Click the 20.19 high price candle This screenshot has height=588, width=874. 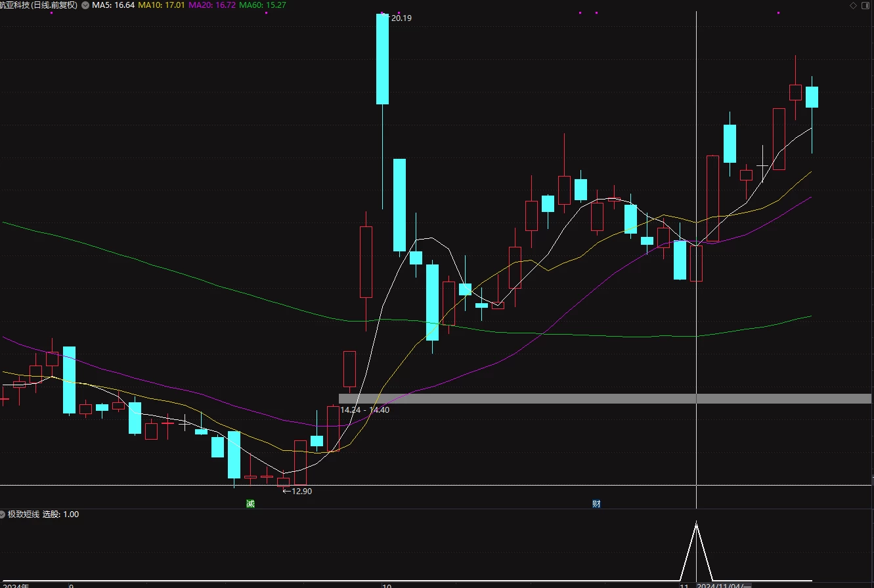(382, 59)
